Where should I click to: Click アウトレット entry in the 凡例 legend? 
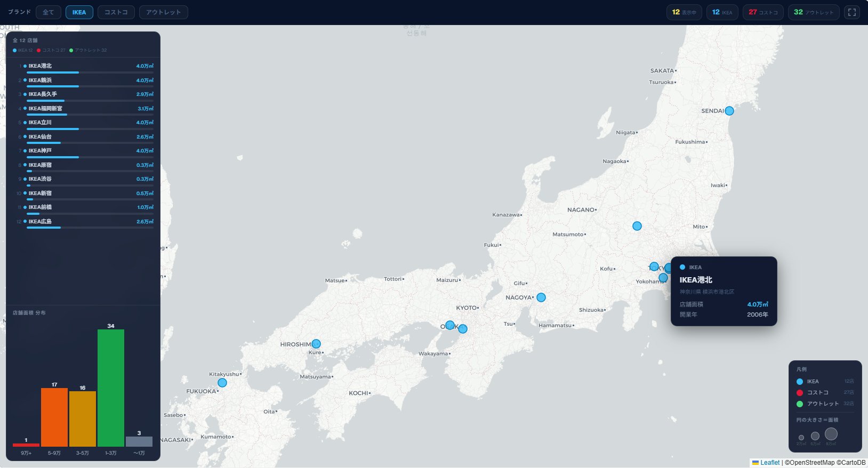825,404
